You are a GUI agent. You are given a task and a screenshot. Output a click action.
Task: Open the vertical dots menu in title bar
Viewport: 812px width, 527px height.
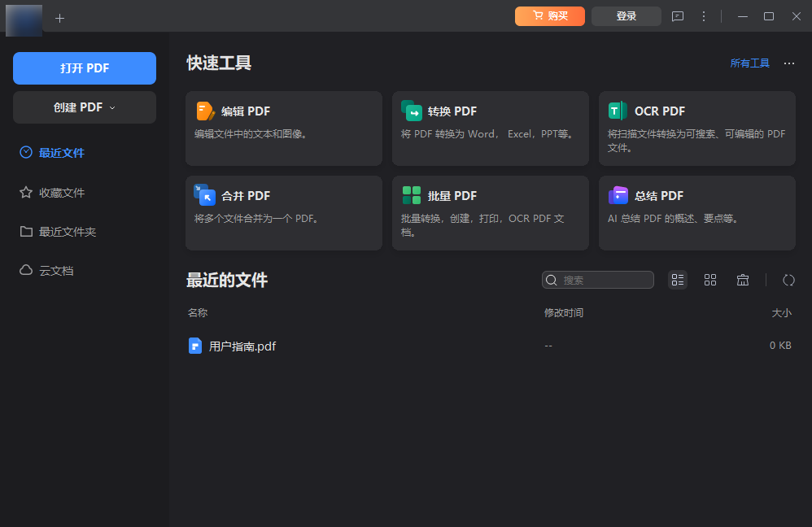coord(703,16)
